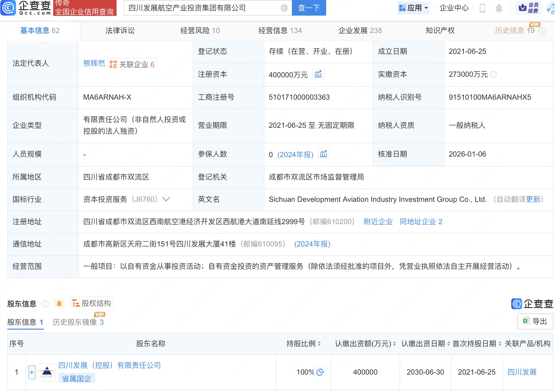Click the Qcc.com logo icon
This screenshot has height=392, width=555.
[x=8, y=8]
